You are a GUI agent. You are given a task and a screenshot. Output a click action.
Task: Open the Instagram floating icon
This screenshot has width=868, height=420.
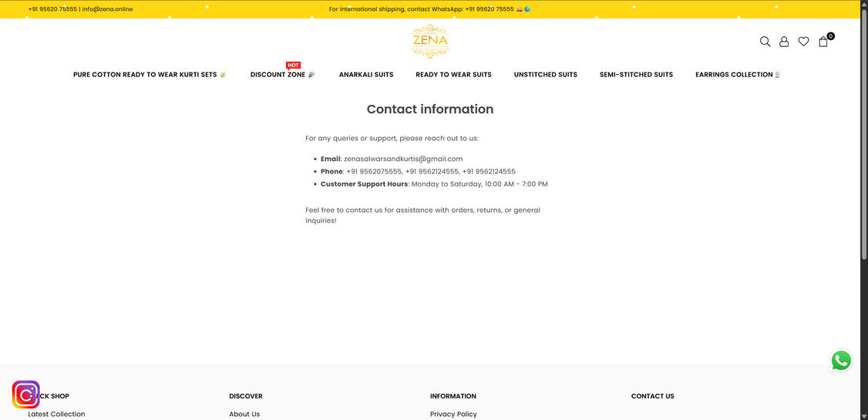click(x=26, y=395)
